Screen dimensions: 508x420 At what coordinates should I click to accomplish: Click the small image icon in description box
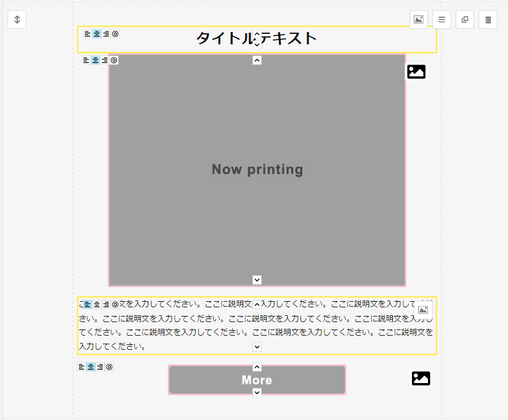[x=423, y=310]
